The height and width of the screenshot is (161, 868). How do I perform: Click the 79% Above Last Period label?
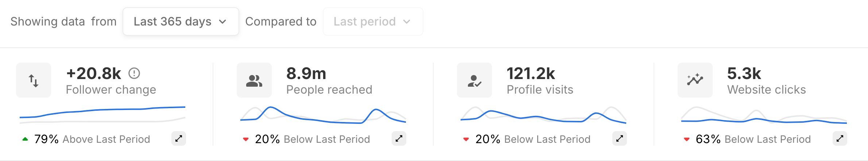click(x=92, y=139)
